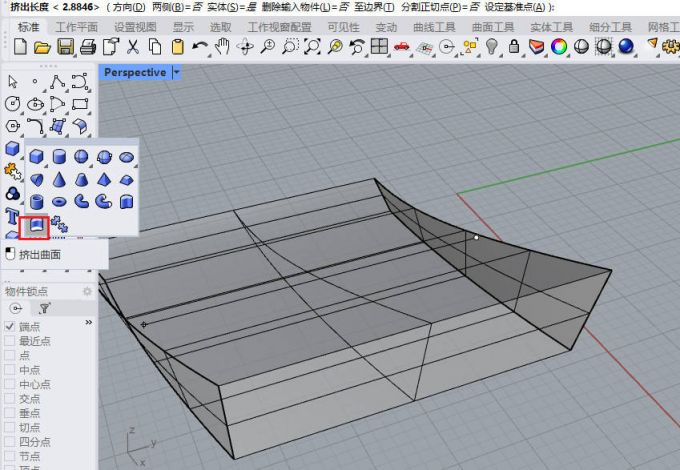Click the light bulb hide icon
The height and width of the screenshot is (470, 680).
pyautogui.click(x=491, y=46)
